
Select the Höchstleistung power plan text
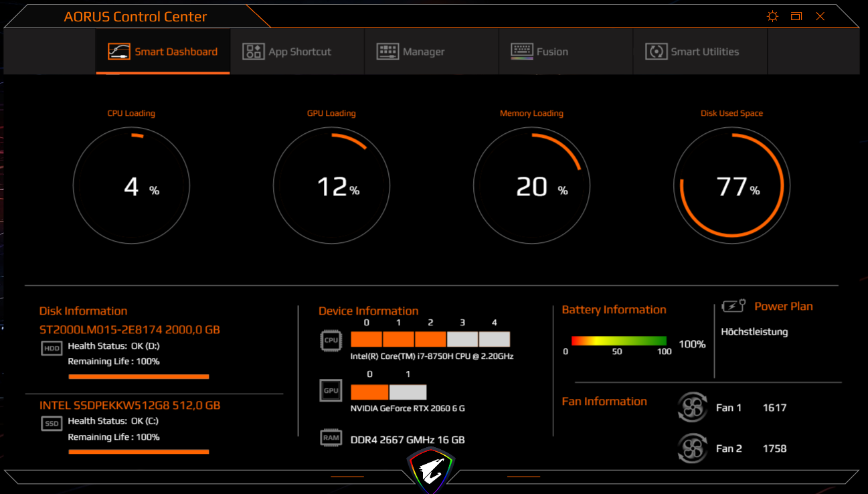pos(755,332)
